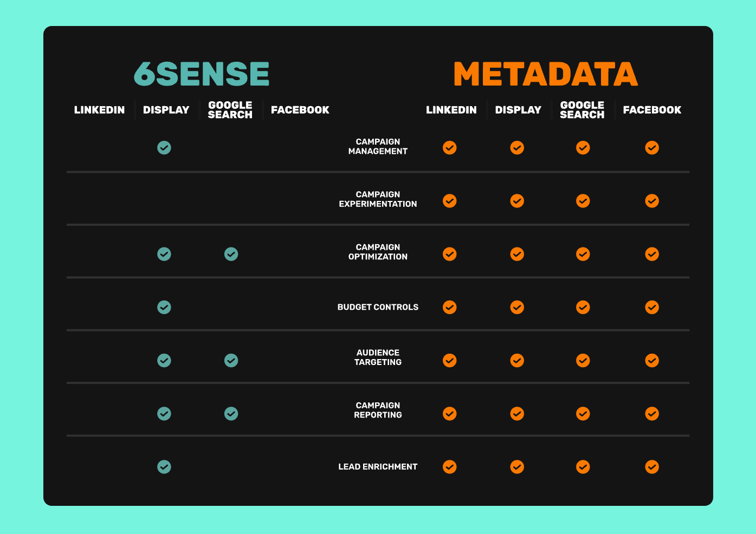Click the Lead Enrichment row label
756x534 pixels.
pos(378,466)
